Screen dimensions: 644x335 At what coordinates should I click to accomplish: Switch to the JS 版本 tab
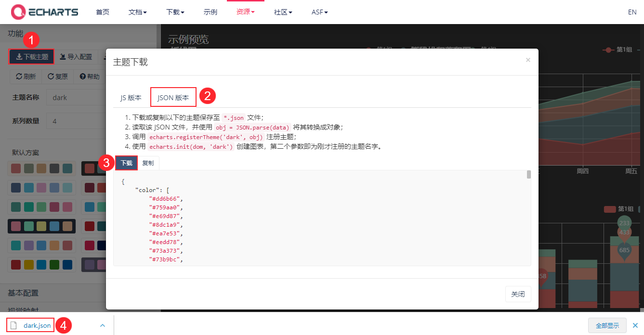pyautogui.click(x=131, y=98)
